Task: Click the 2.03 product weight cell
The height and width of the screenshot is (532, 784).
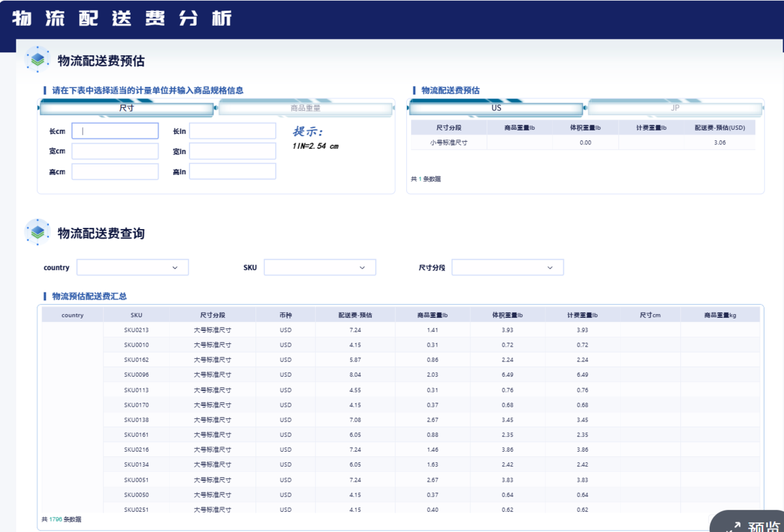Action: (x=433, y=375)
